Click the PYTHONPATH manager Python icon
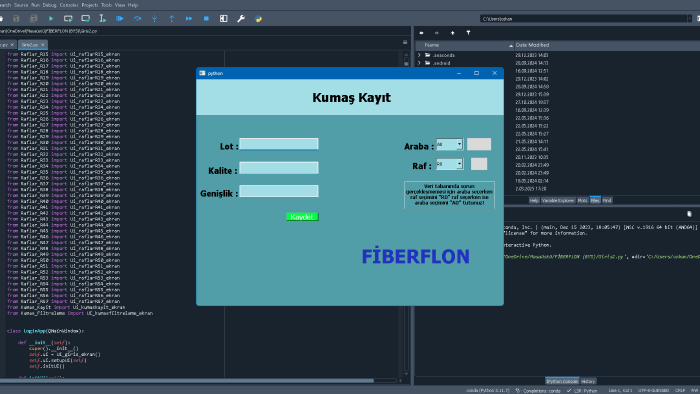 tap(258, 19)
